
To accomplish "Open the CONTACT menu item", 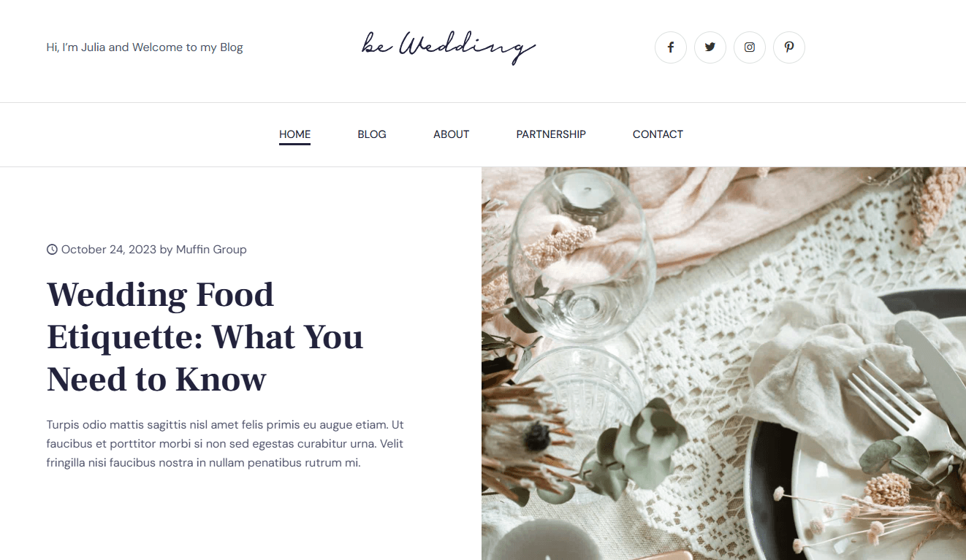I will 658,134.
